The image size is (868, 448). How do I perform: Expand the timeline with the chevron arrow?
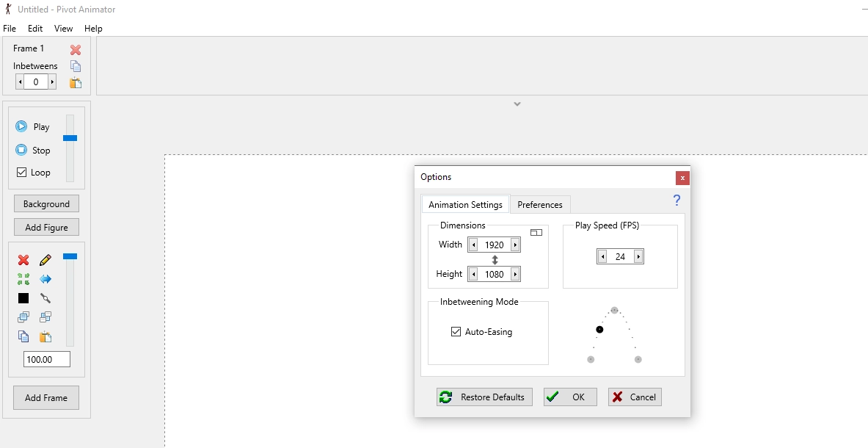pos(517,104)
